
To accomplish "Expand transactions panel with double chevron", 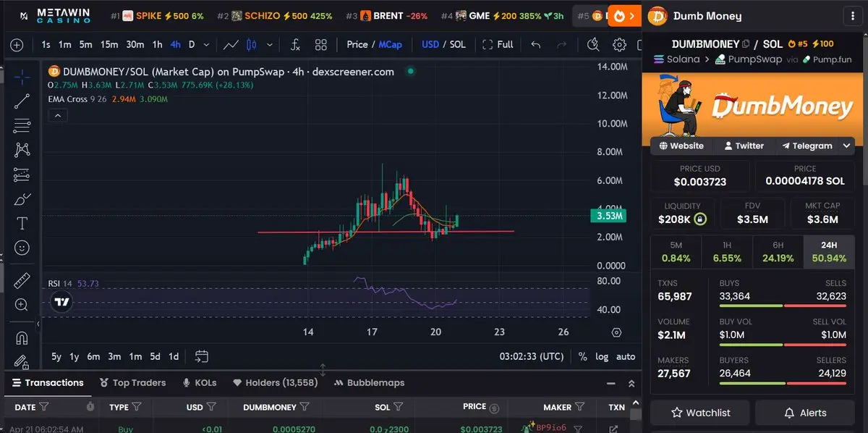I will point(631,383).
